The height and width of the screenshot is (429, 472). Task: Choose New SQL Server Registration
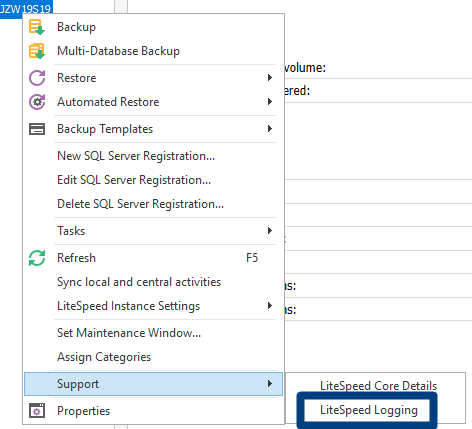136,156
